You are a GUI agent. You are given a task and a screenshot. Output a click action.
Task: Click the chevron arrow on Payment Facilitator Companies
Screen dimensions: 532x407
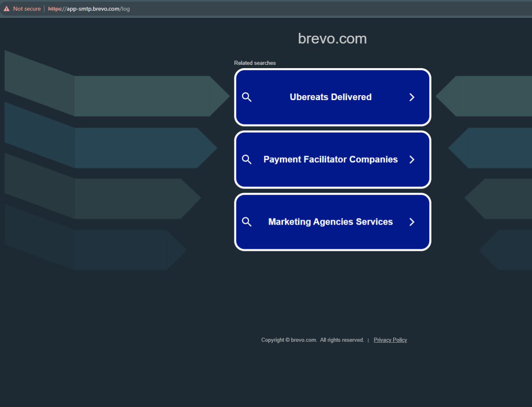point(412,159)
